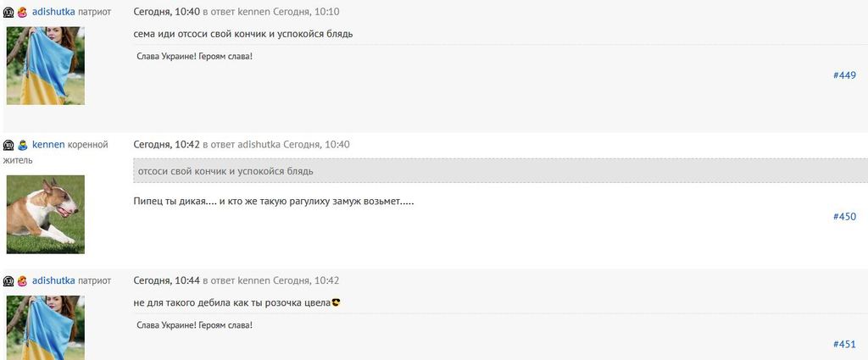Open adishutka's profile from post #449 author name
This screenshot has width=868, height=360.
tap(53, 13)
